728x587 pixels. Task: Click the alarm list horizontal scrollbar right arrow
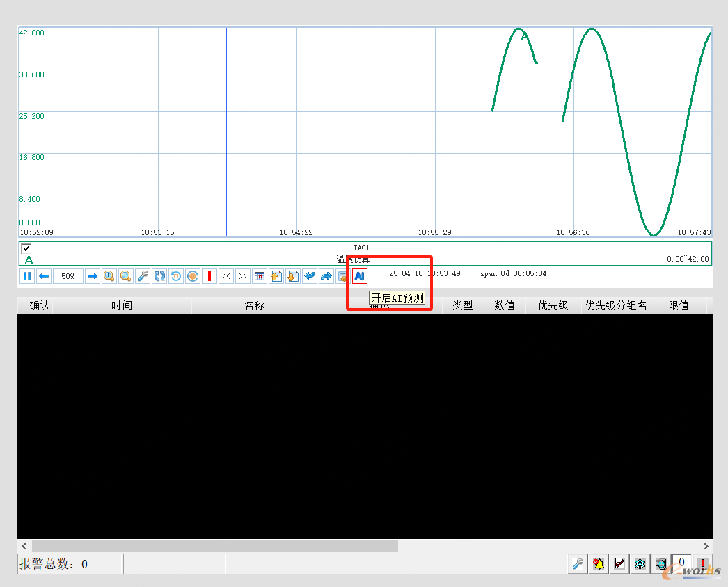[x=706, y=546]
